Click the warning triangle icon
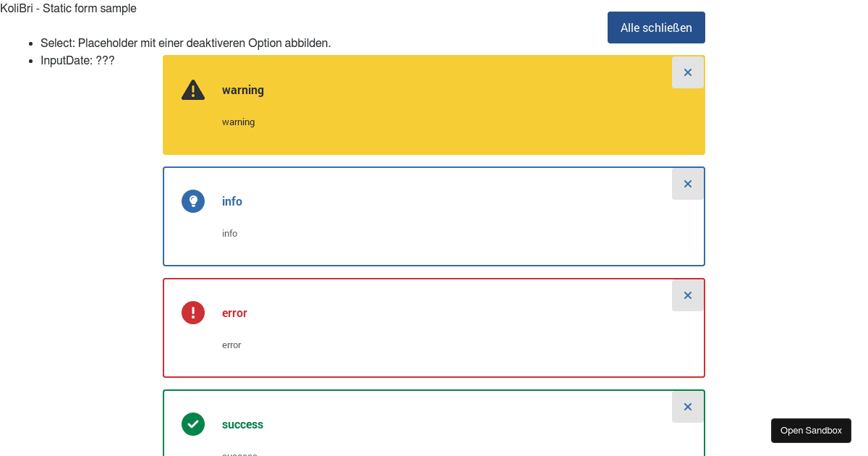The width and height of the screenshot is (868, 456). coord(193,90)
